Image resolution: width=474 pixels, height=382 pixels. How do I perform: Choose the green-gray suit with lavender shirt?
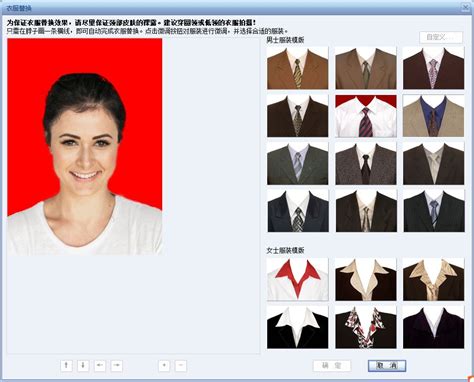[297, 163]
